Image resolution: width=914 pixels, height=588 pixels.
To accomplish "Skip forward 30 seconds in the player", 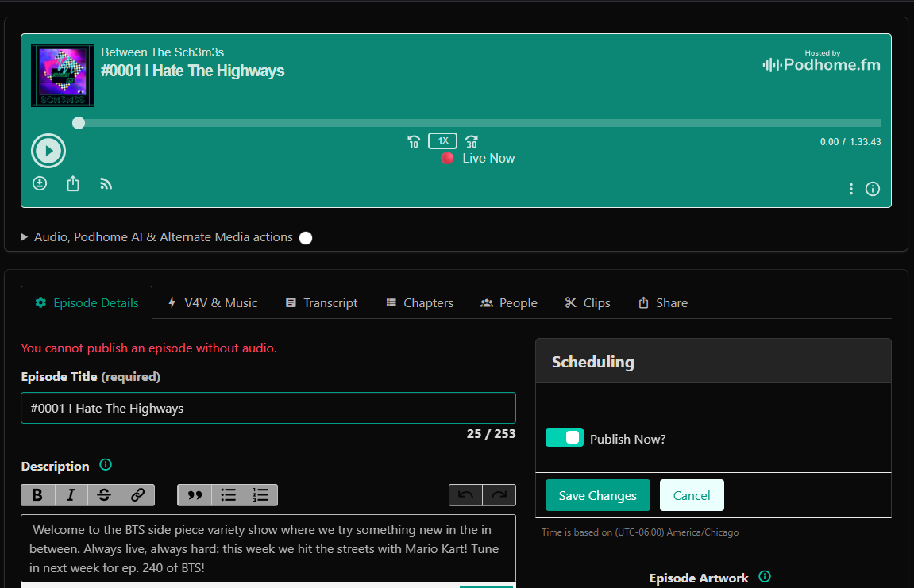I will [x=471, y=142].
